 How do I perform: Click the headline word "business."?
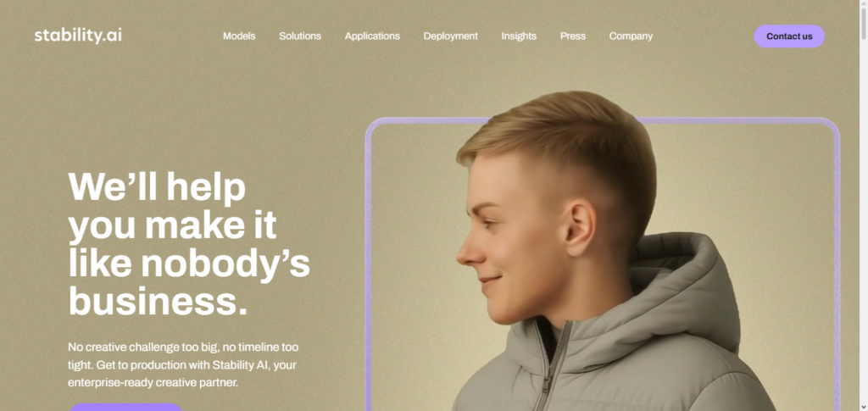tap(158, 302)
